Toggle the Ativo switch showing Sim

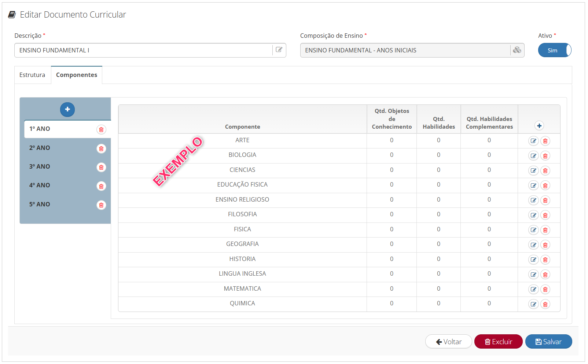[x=554, y=50]
